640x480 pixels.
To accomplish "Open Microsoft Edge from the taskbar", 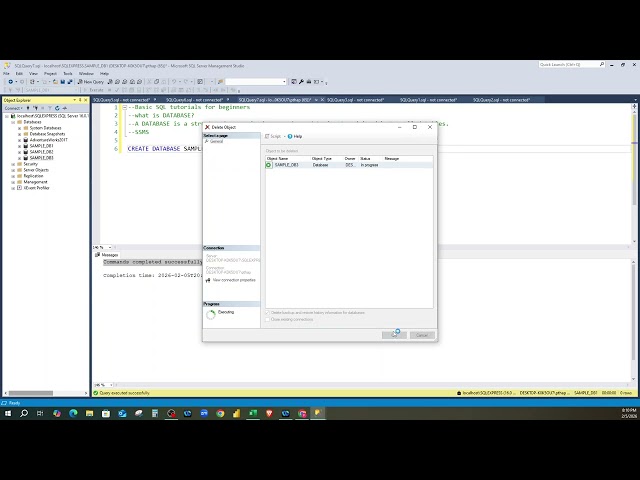I will (x=73, y=413).
